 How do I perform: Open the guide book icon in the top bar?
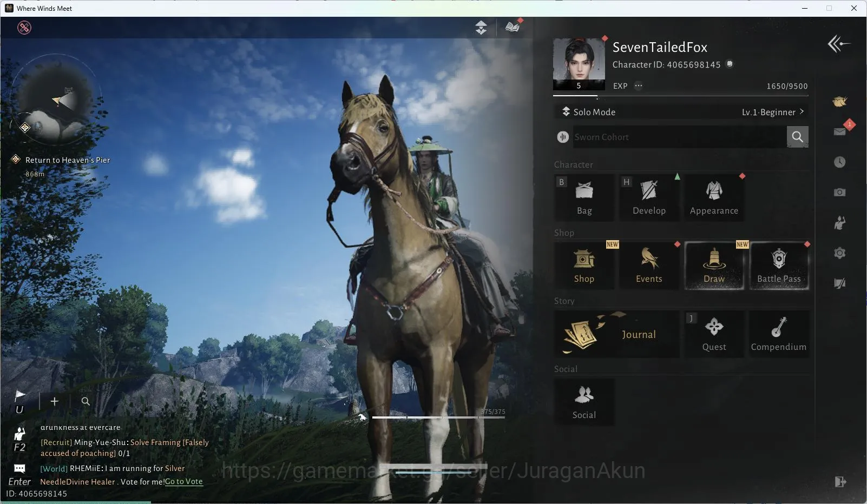tap(512, 27)
